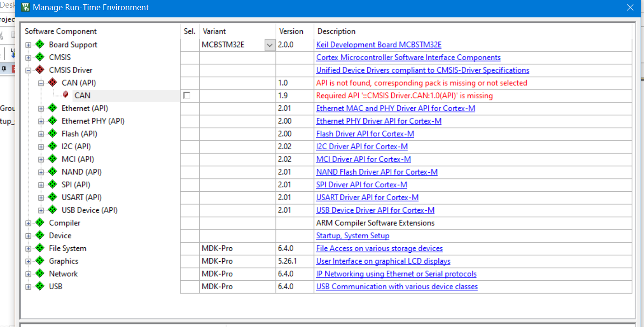Click the green USB diamond icon
The image size is (644, 327).
40,286
